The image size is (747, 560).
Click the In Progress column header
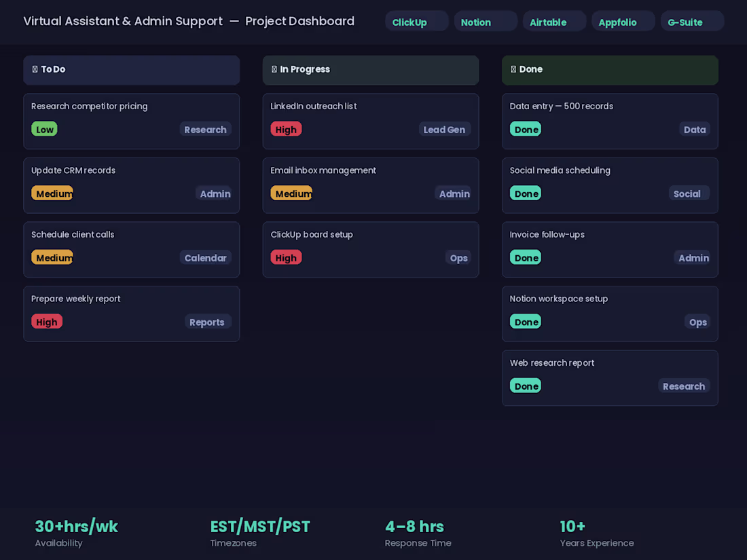(371, 70)
